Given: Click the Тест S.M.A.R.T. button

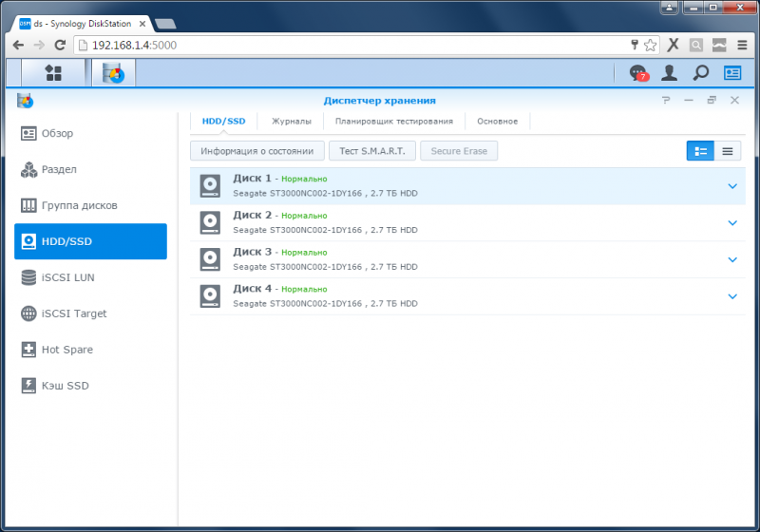Looking at the screenshot, I should (372, 151).
